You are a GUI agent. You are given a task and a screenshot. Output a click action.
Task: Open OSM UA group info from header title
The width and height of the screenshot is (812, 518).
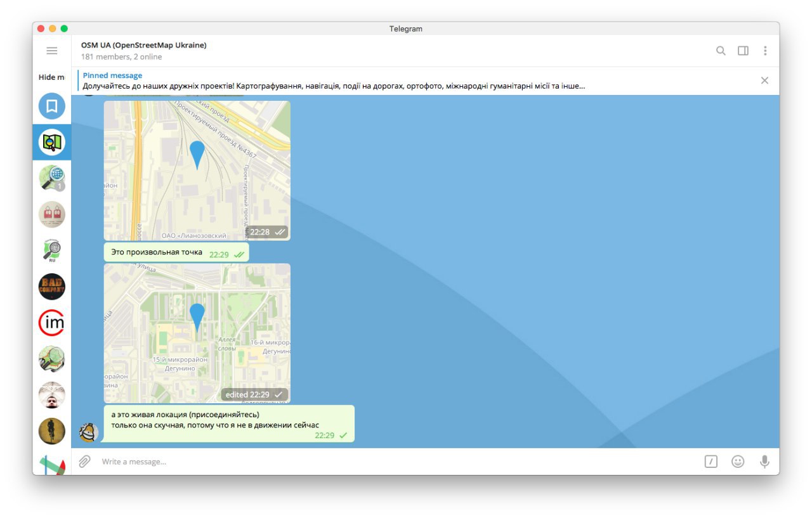[143, 45]
